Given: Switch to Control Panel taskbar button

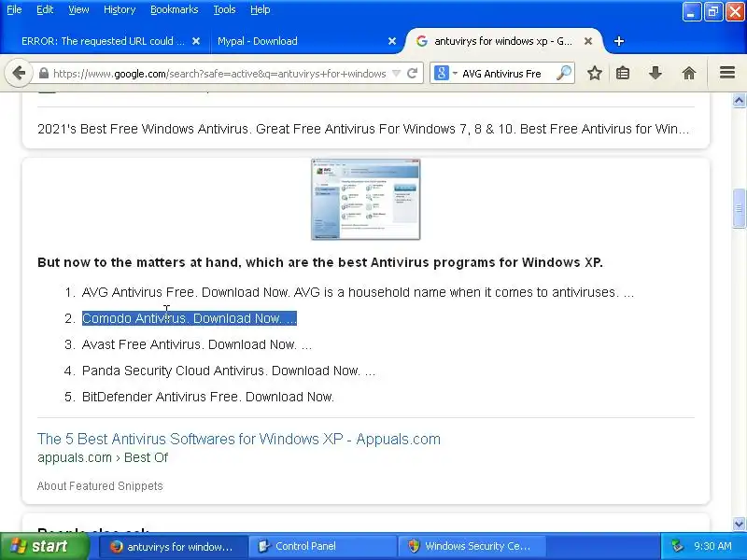Looking at the screenshot, I should (322, 546).
